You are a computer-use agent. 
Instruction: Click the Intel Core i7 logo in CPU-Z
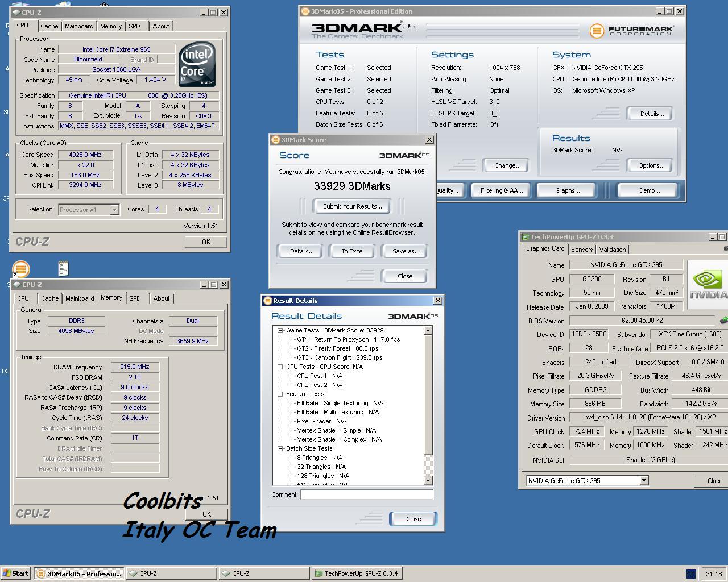tap(197, 64)
